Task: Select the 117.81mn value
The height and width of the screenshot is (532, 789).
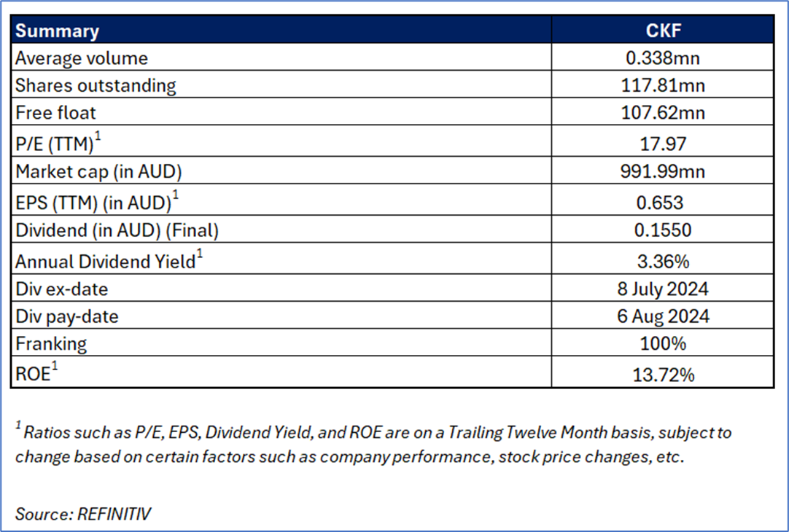Action: coord(663,85)
